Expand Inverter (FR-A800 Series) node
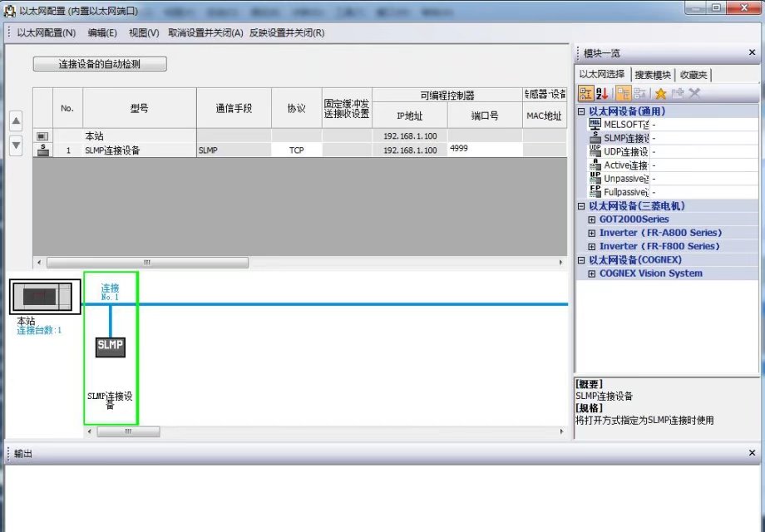This screenshot has height=532, width=765. (592, 233)
